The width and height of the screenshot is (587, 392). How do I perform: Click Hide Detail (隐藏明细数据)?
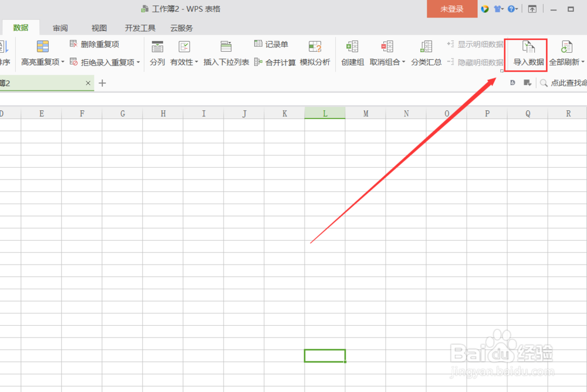[x=475, y=62]
